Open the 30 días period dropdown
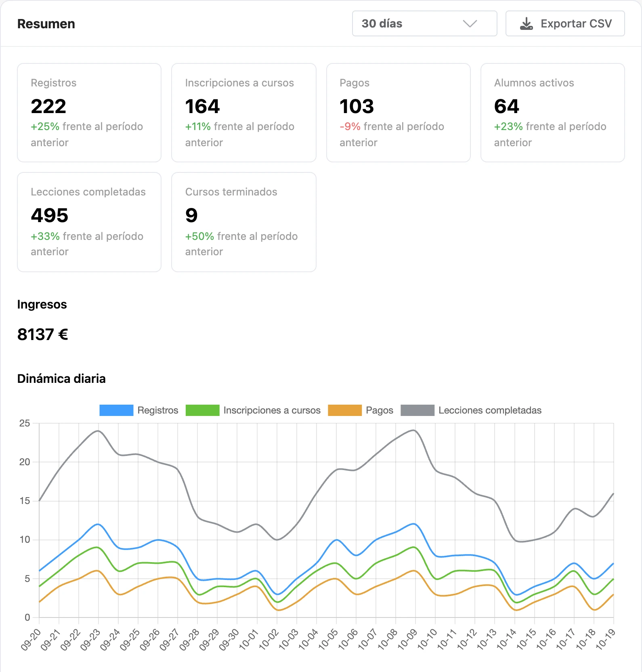 (x=424, y=23)
